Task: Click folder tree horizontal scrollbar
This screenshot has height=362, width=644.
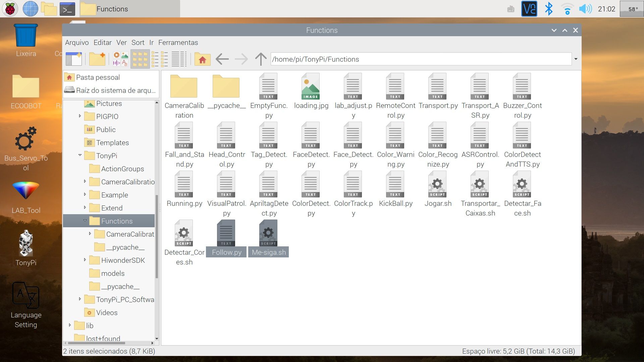Action: (x=97, y=343)
